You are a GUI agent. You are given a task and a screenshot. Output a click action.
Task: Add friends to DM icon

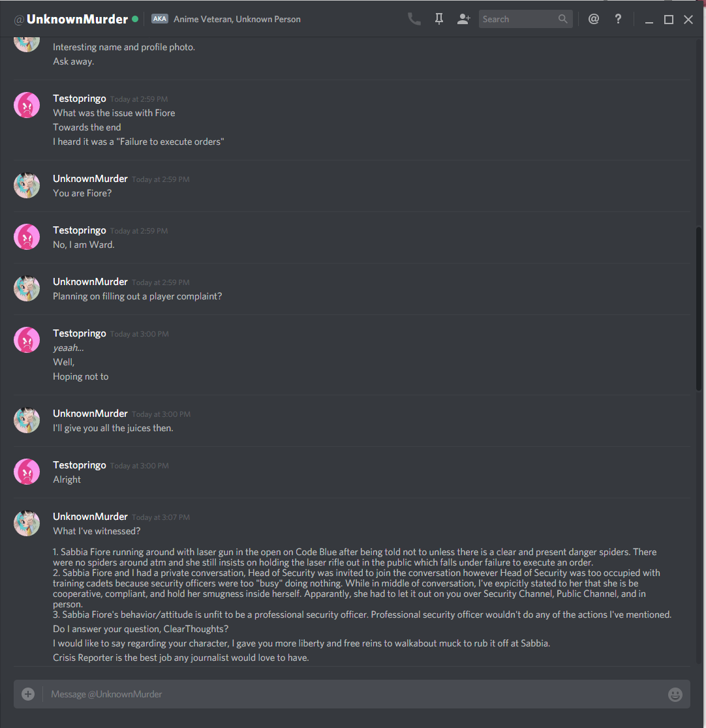[x=463, y=19]
